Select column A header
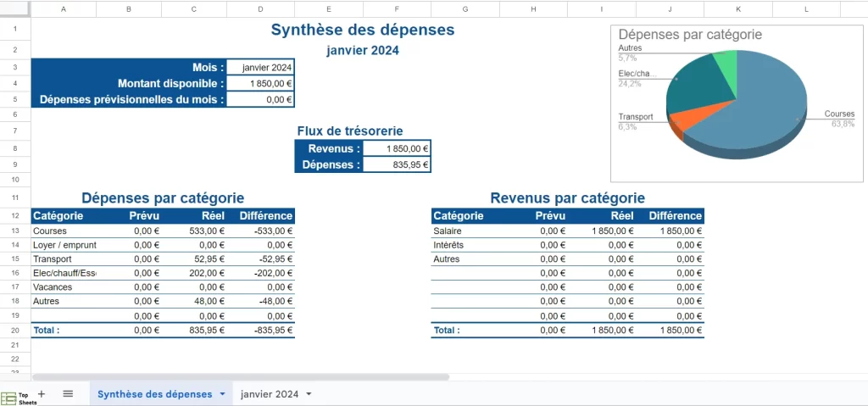Viewport: 868px width, 406px height. [x=63, y=8]
